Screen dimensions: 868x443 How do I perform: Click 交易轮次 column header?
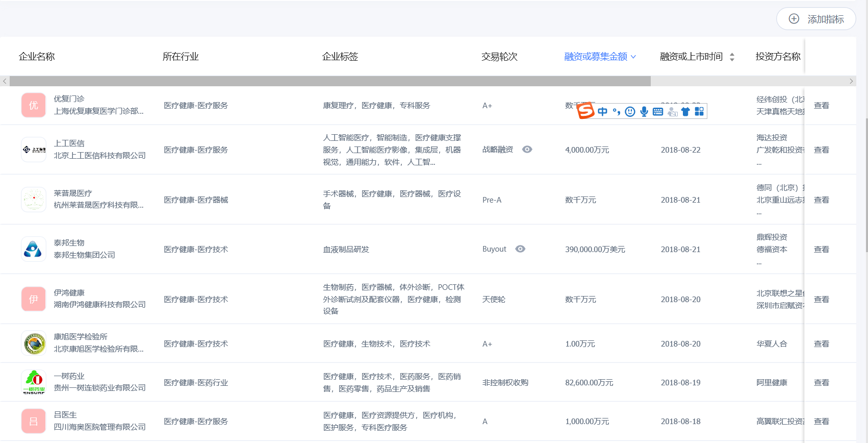(x=499, y=57)
